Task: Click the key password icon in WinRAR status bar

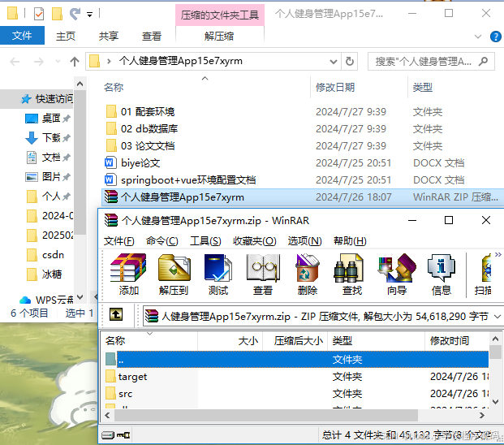Action: [x=123, y=435]
